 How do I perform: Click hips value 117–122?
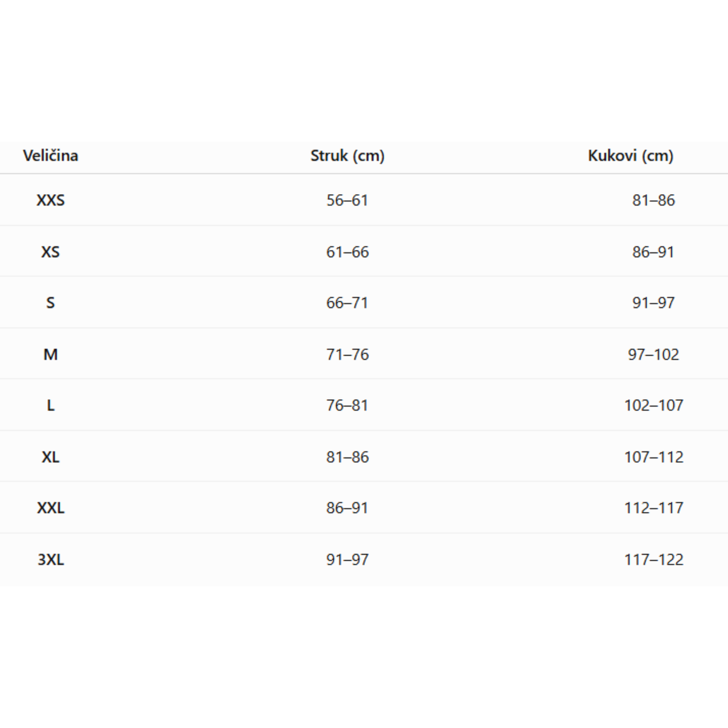coord(653,559)
